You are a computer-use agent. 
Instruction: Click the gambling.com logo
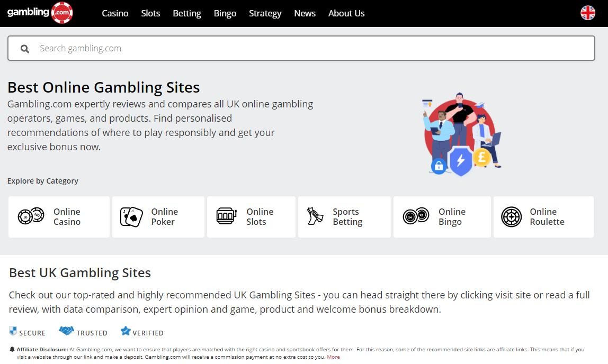coord(40,13)
